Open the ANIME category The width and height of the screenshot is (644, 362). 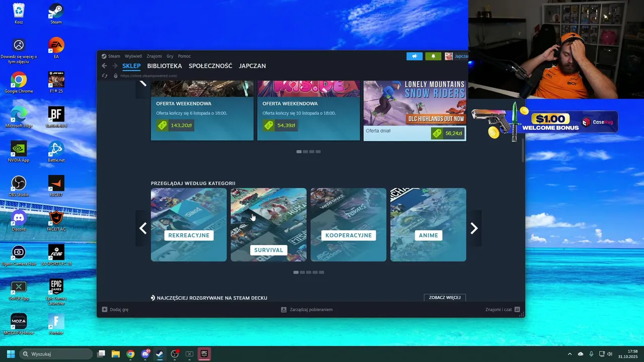[428, 225]
